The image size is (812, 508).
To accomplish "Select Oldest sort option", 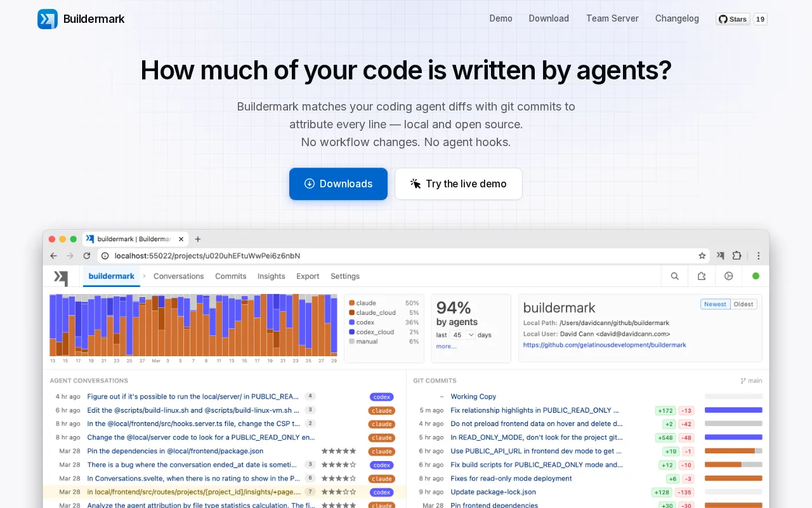I will coord(743,304).
